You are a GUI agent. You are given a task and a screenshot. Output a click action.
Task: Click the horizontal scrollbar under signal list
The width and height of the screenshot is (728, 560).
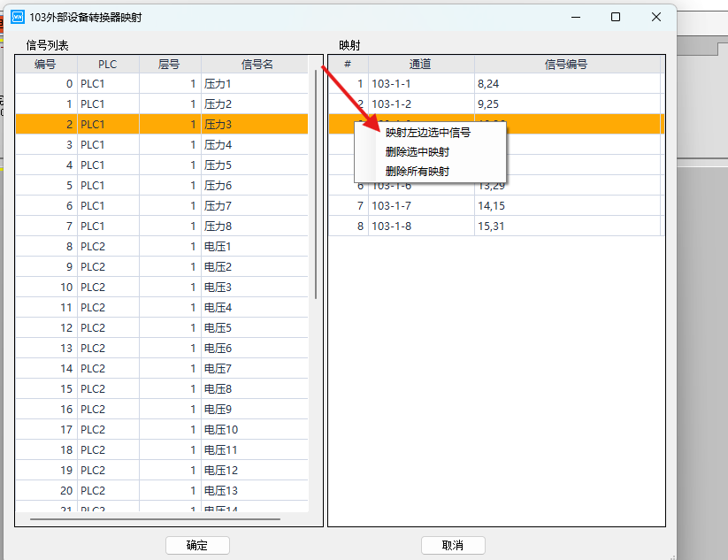click(x=155, y=519)
